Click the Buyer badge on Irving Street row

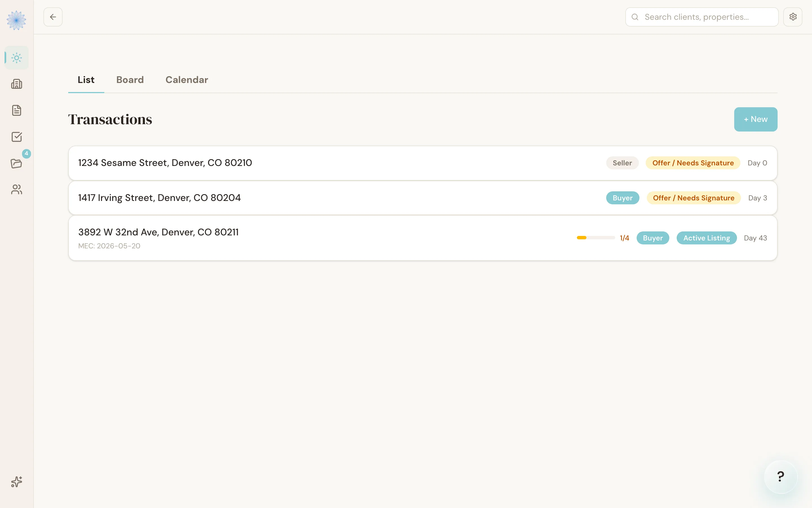click(623, 198)
